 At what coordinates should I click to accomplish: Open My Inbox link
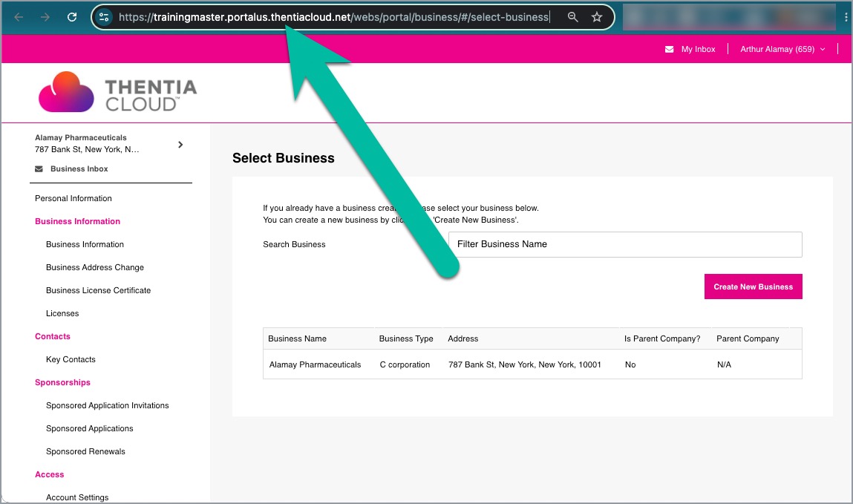point(698,50)
